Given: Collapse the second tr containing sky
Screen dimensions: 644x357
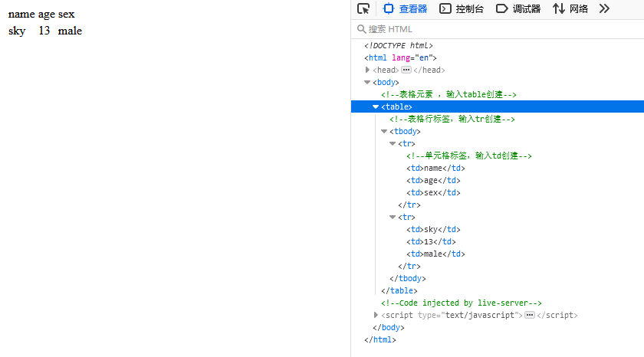Looking at the screenshot, I should [x=393, y=217].
